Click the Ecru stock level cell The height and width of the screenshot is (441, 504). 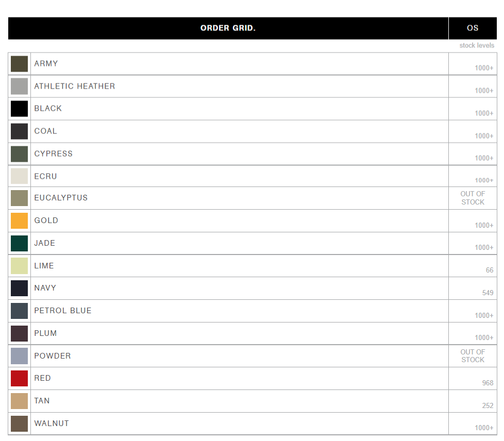point(473,176)
